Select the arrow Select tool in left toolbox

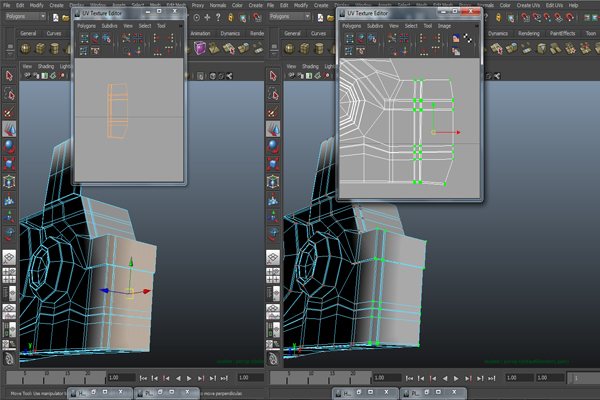pos(9,76)
